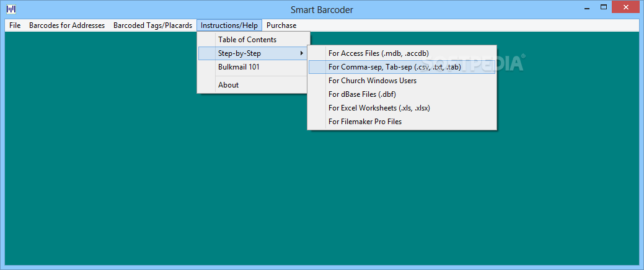The image size is (644, 270).
Task: Open Barcoded Tags/Placards menu
Action: tap(152, 25)
